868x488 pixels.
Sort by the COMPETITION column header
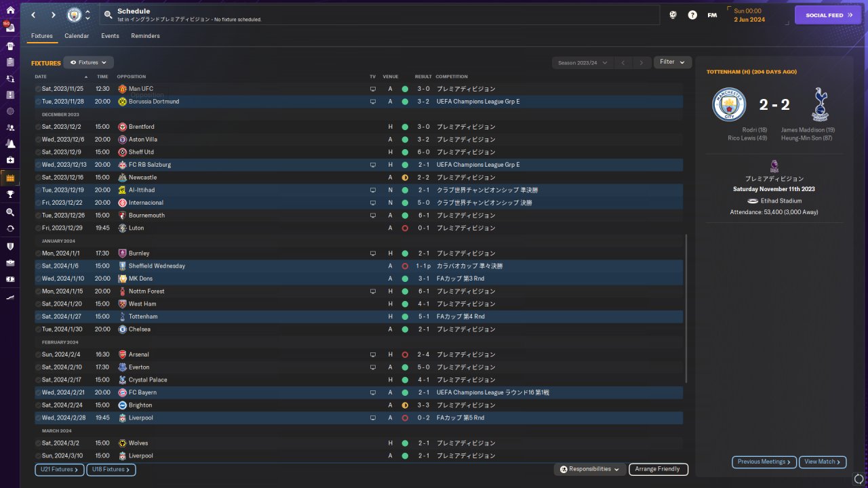[x=452, y=77]
